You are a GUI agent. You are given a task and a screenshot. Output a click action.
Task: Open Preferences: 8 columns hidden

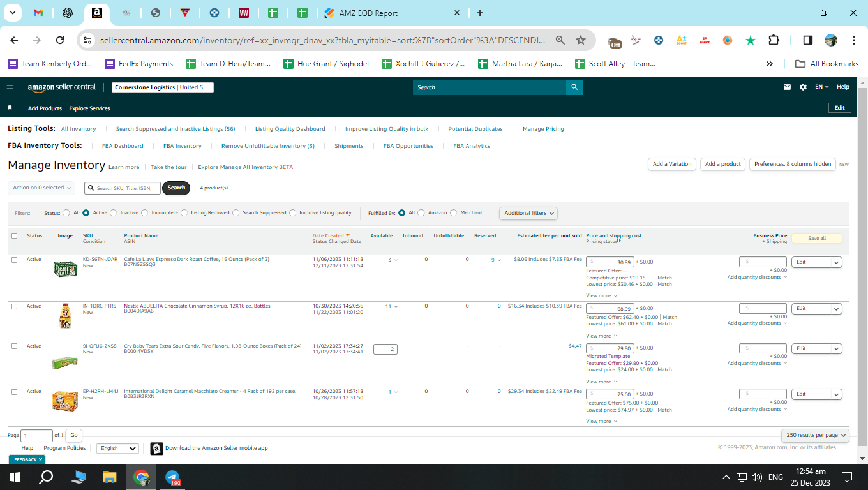[x=793, y=164]
